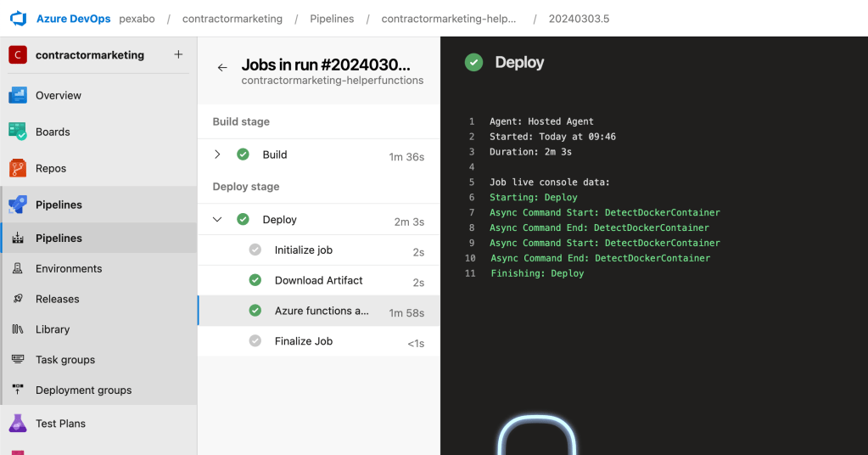Click the Deploy log panel title
Image resolution: width=868 pixels, height=455 pixels.
(519, 63)
